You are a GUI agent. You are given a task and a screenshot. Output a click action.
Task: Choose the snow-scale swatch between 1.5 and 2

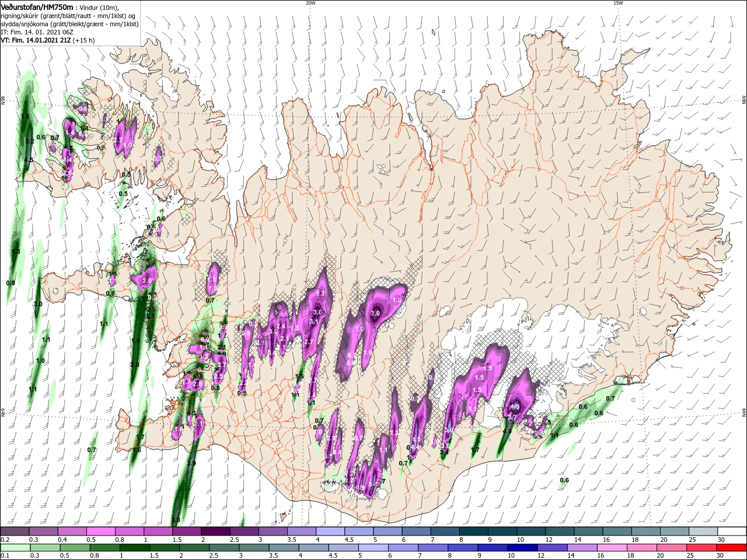[186, 531]
